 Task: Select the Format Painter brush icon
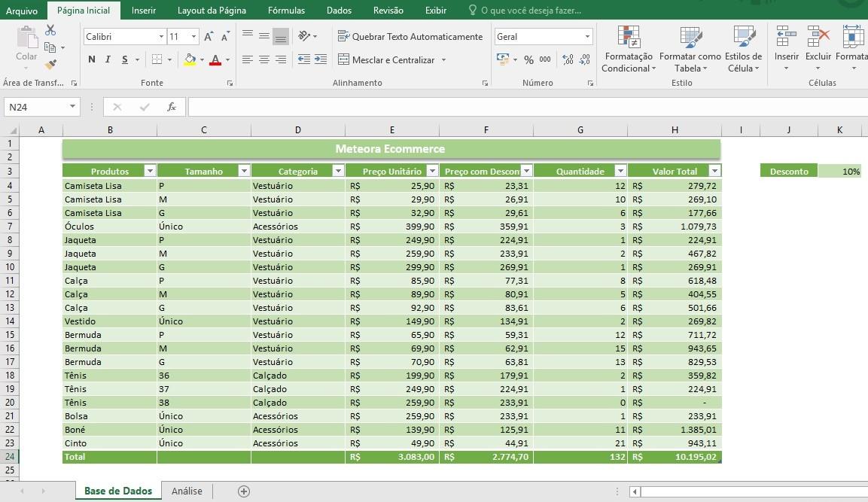(50, 65)
